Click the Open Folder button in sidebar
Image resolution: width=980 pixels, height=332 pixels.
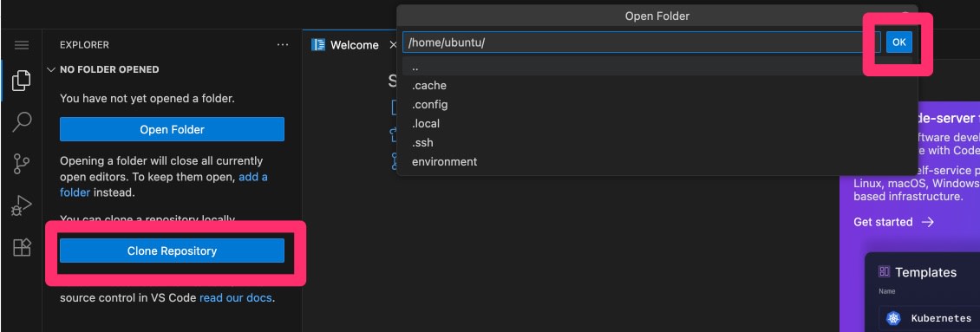[172, 129]
